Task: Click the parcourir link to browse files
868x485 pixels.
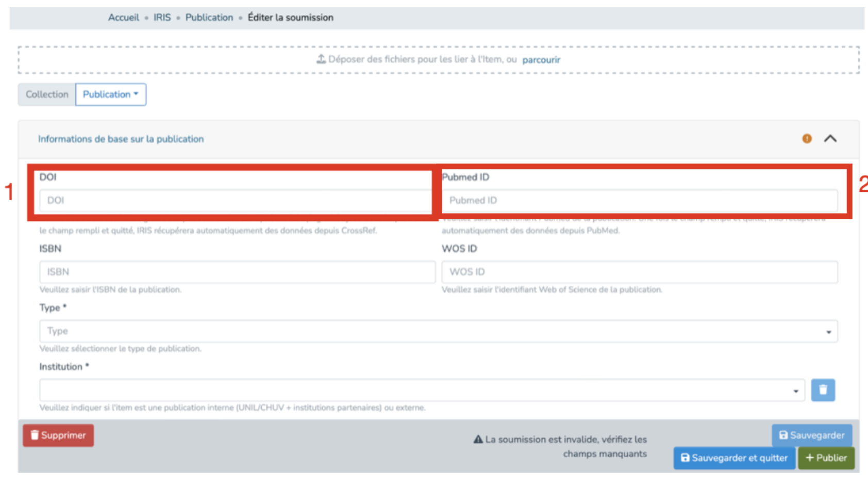Action: click(x=541, y=60)
